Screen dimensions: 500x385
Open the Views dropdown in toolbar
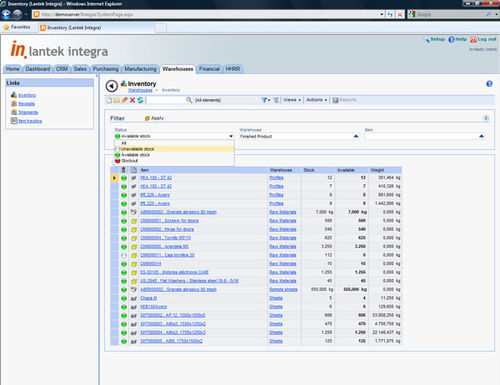click(292, 100)
